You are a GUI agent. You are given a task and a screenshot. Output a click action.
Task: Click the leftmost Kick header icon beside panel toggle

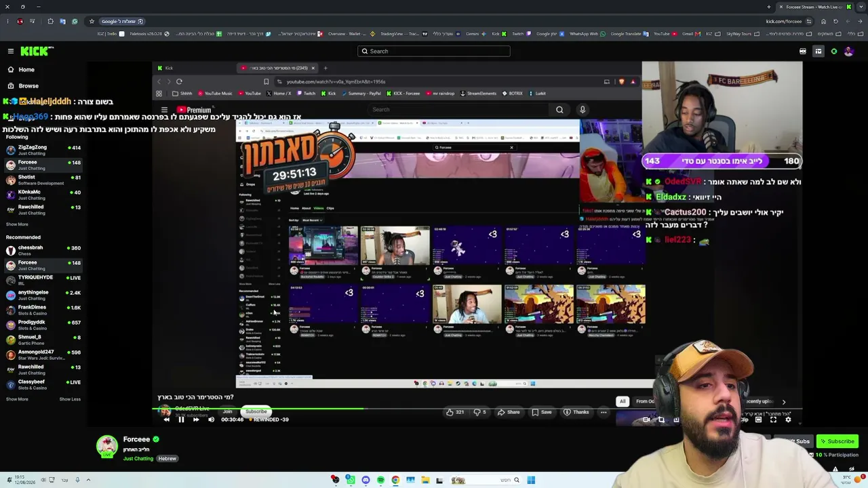(803, 51)
